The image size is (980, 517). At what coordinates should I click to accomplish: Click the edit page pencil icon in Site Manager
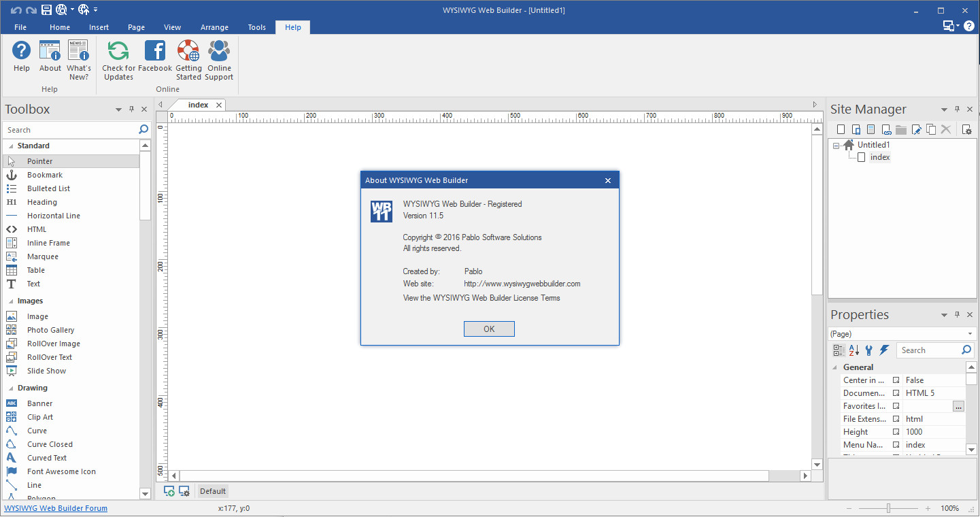point(916,129)
